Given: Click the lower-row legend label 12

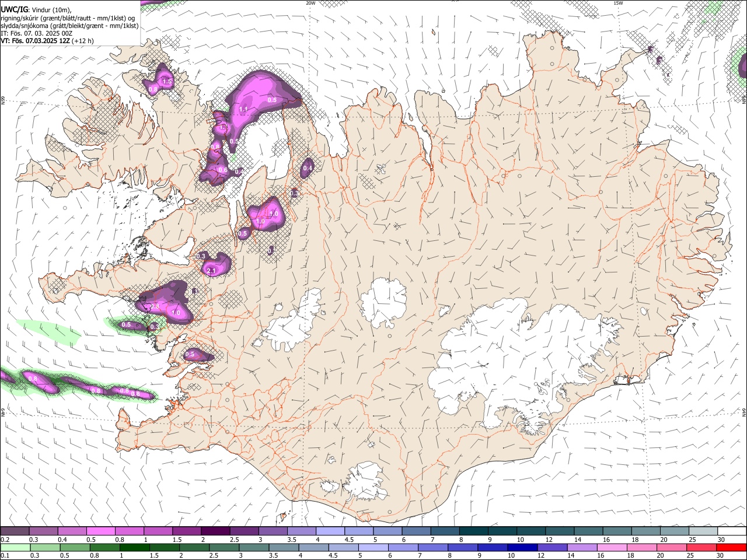Looking at the screenshot, I should [x=541, y=555].
